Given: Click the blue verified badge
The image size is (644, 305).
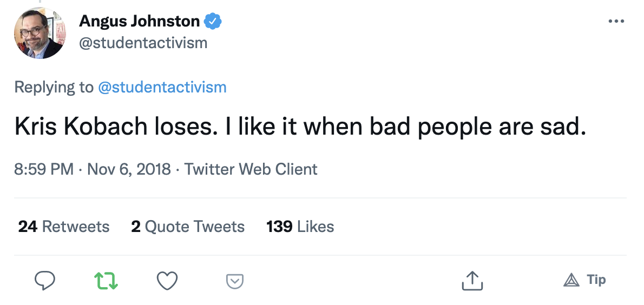Looking at the screenshot, I should click(x=213, y=21).
